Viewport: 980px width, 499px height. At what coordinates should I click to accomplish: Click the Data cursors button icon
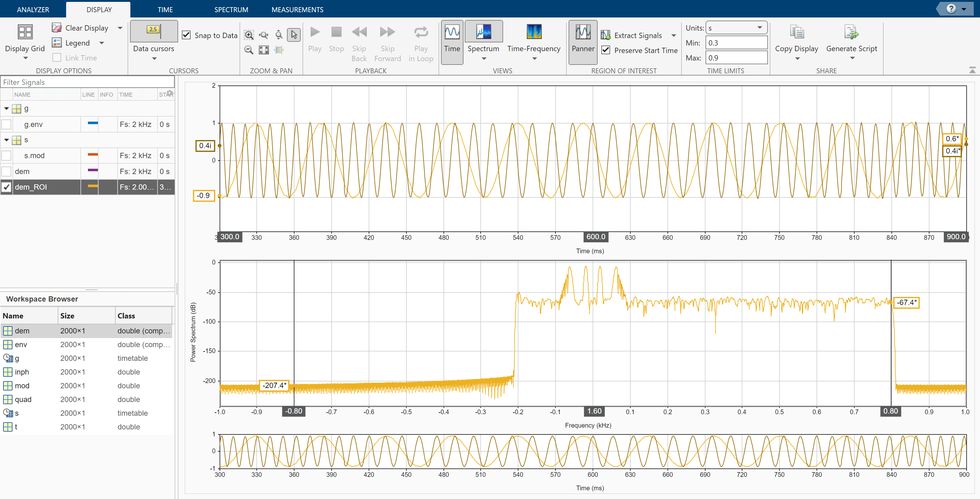[154, 31]
